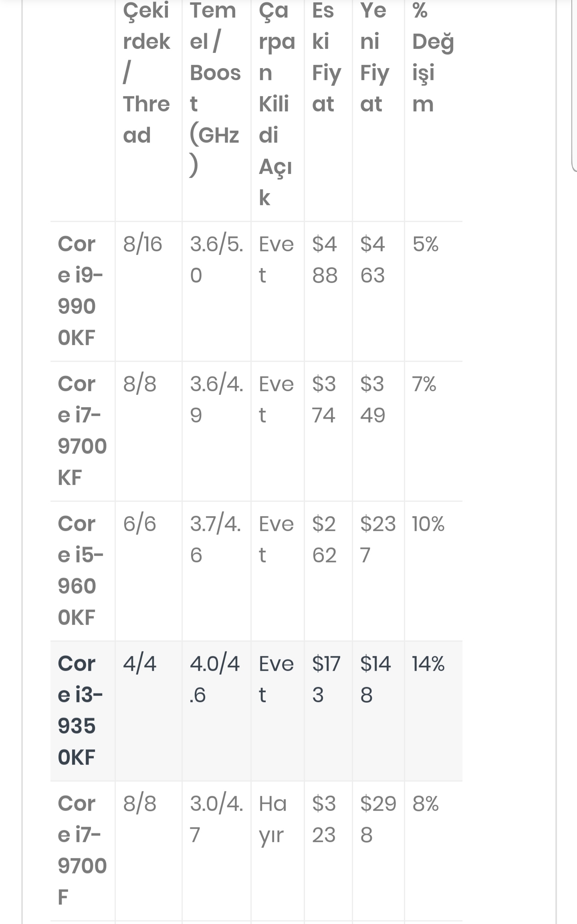Screen dimensions: 577x924
Task: Tap the Core i7-9700KF processor name cell
Action: click(83, 431)
